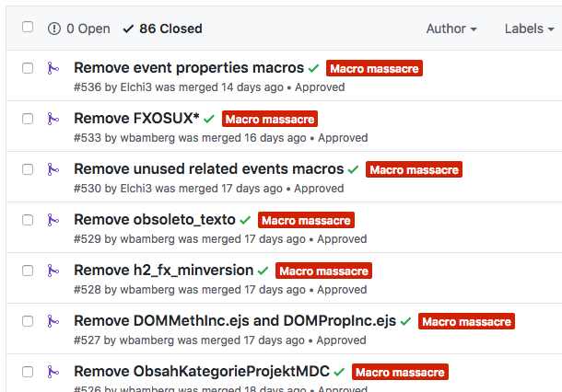Click merged icon beside Remove FXOSUX*

point(53,119)
